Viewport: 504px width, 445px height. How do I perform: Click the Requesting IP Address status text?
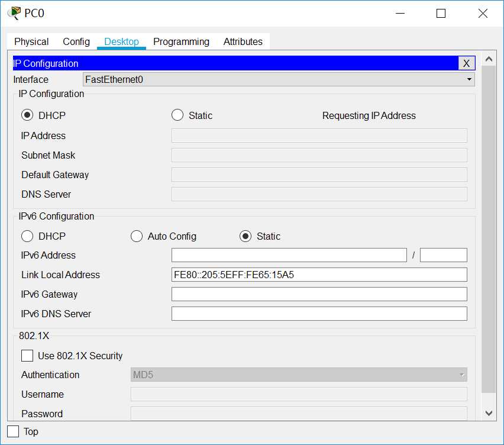[369, 115]
